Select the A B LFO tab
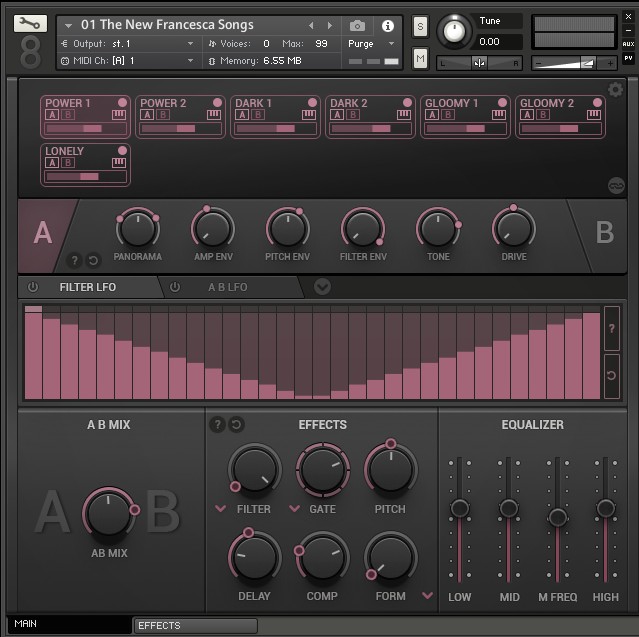 [228, 287]
